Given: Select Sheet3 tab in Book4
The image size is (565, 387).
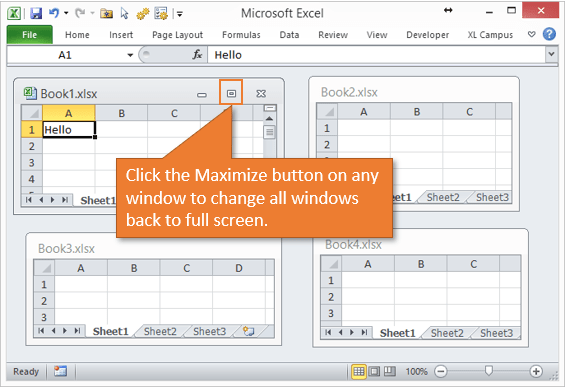Looking at the screenshot, I should pyautogui.click(x=497, y=333).
